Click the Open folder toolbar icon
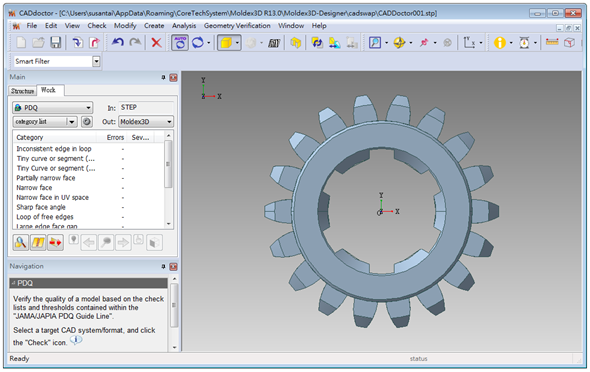The height and width of the screenshot is (372, 590). coord(38,43)
